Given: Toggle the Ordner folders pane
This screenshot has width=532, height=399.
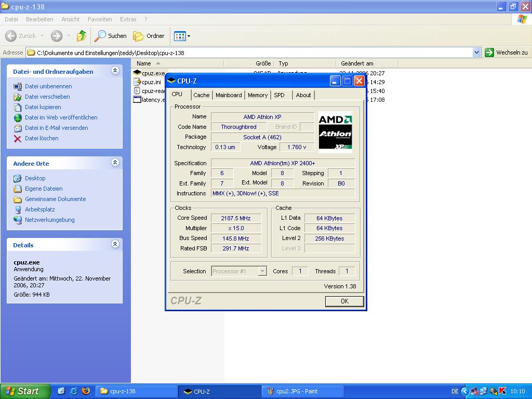Looking at the screenshot, I should click(x=149, y=36).
